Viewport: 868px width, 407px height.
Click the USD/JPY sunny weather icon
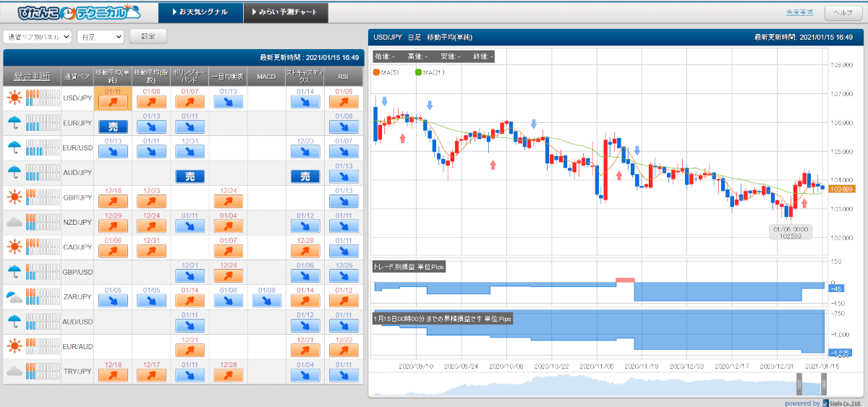[x=14, y=98]
